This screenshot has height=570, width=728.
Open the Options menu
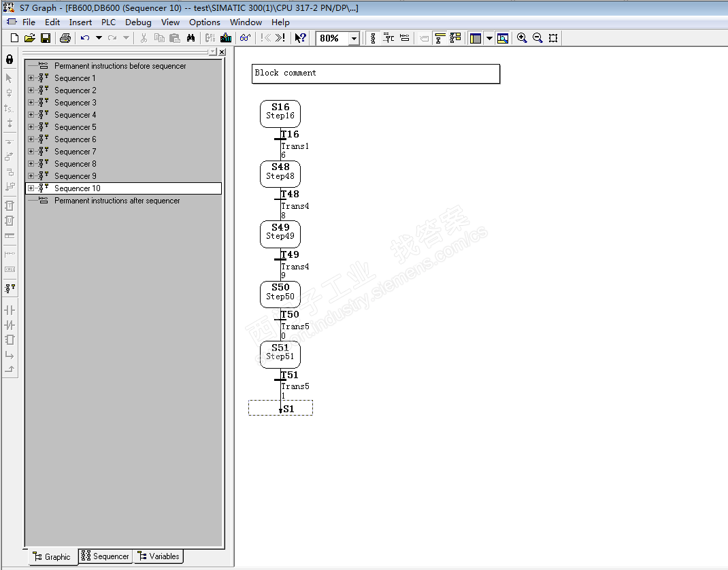(205, 22)
